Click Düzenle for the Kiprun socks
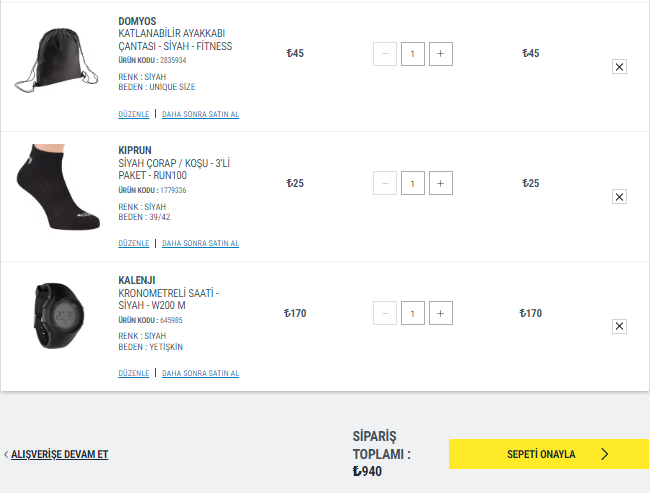 click(133, 244)
